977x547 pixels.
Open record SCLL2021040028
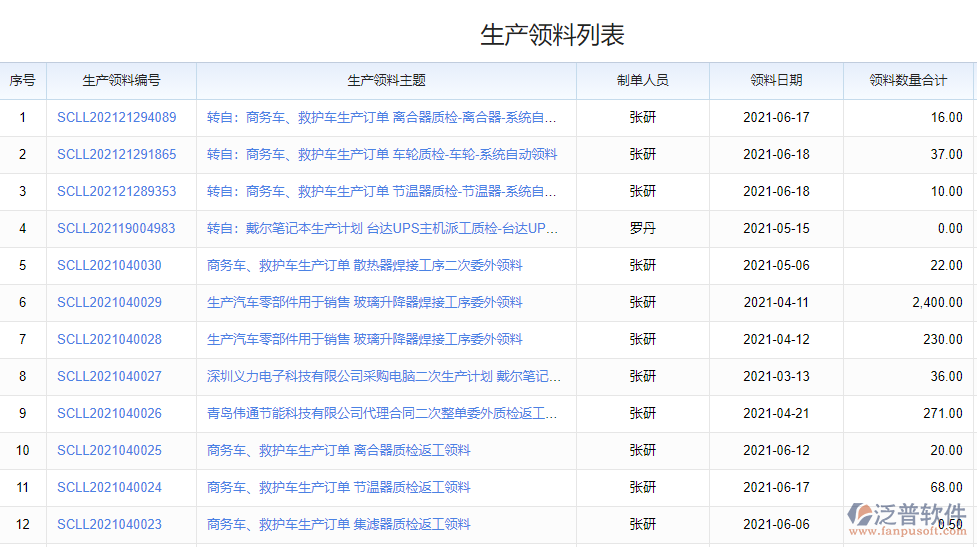[x=109, y=339]
